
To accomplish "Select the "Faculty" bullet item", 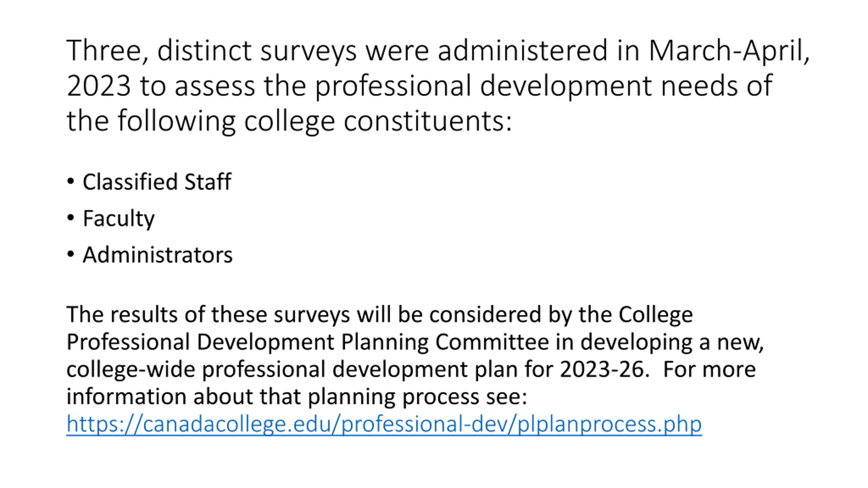I will point(119,218).
